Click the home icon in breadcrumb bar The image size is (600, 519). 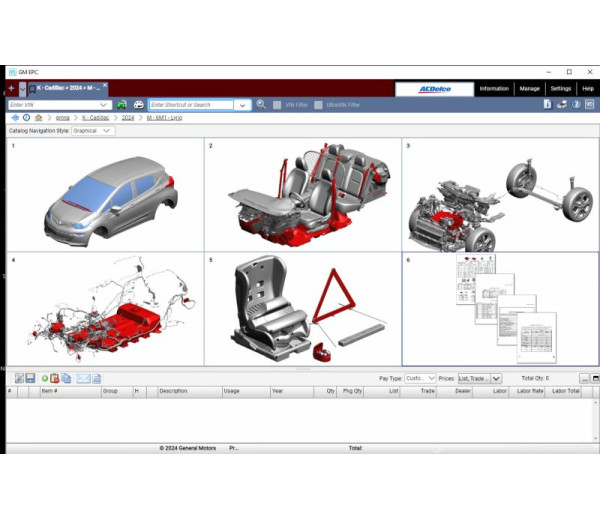(x=38, y=117)
